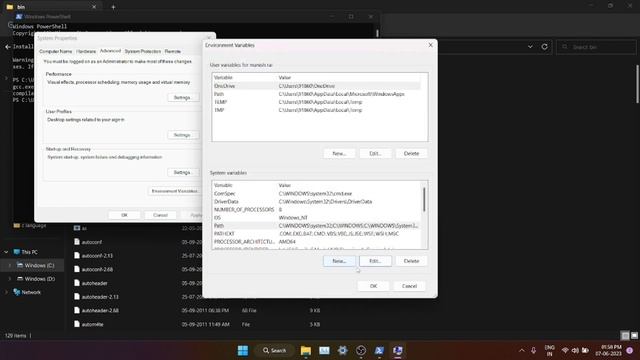Click Startup and Recovery Settings button
The height and width of the screenshot is (360, 640).
[x=182, y=172]
